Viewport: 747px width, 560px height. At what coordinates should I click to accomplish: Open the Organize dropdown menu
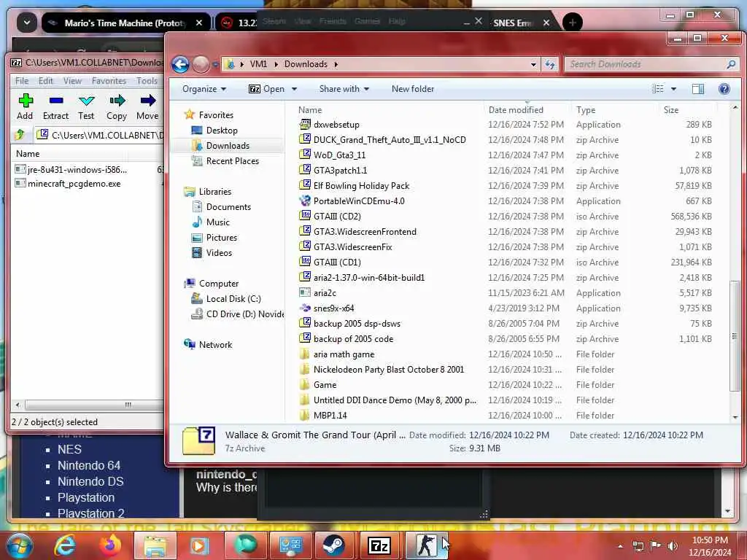pyautogui.click(x=204, y=89)
